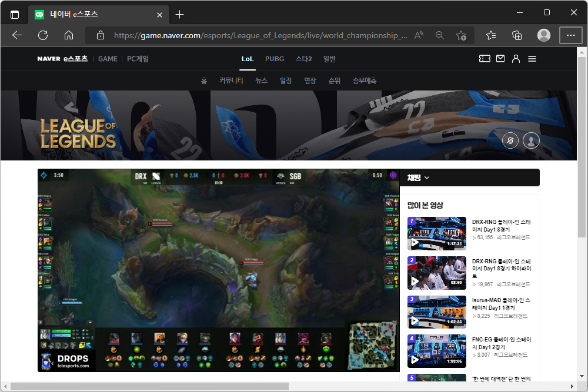588x392 pixels.
Task: Click the live DRX vs SGB video player
Action: click(x=219, y=270)
